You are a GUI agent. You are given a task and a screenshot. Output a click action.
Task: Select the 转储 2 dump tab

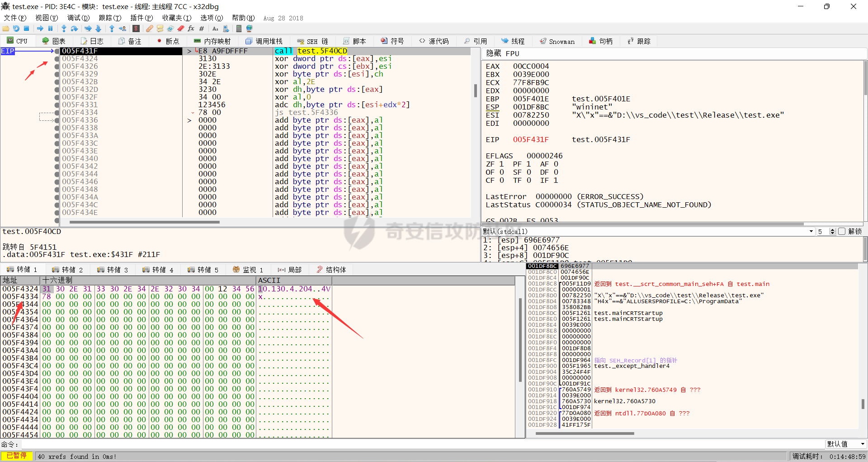point(67,270)
